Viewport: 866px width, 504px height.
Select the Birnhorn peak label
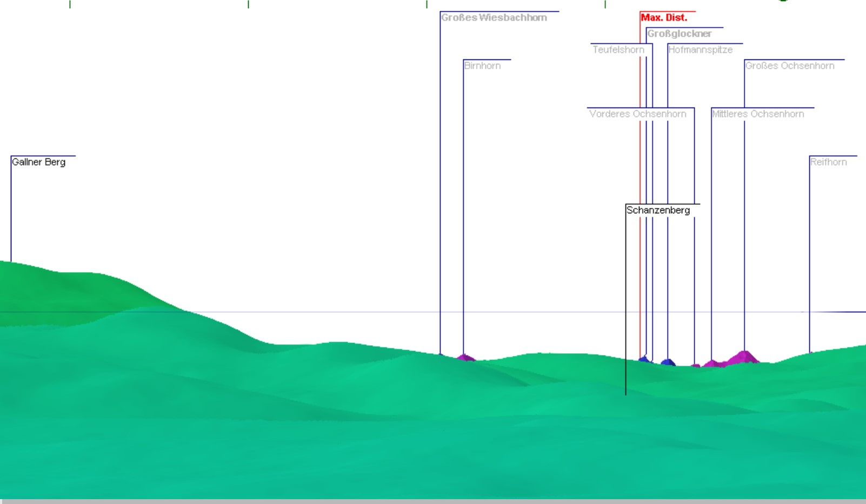click(x=482, y=66)
